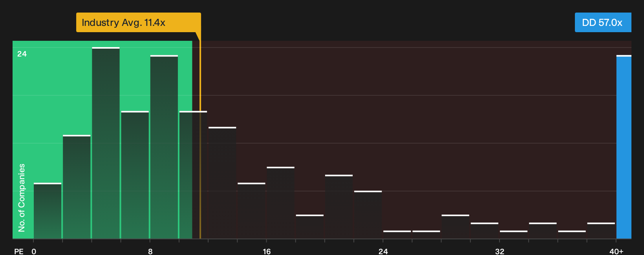This screenshot has width=644, height=255.
Task: Click the 'PE' axis label
Action: coord(19,251)
